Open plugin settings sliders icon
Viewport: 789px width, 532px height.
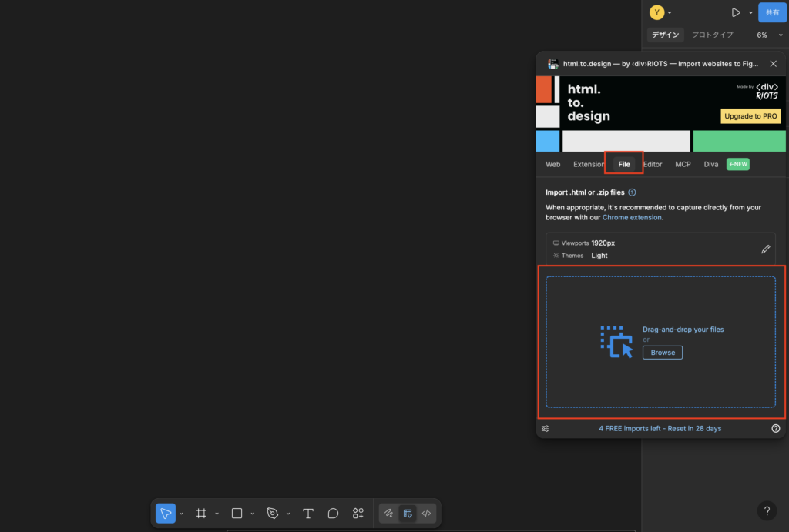(545, 428)
